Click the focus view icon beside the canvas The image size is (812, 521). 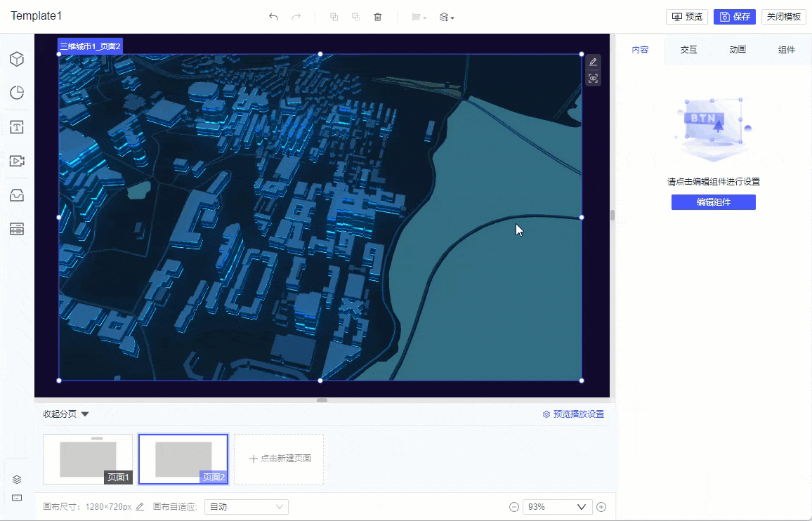pyautogui.click(x=593, y=78)
